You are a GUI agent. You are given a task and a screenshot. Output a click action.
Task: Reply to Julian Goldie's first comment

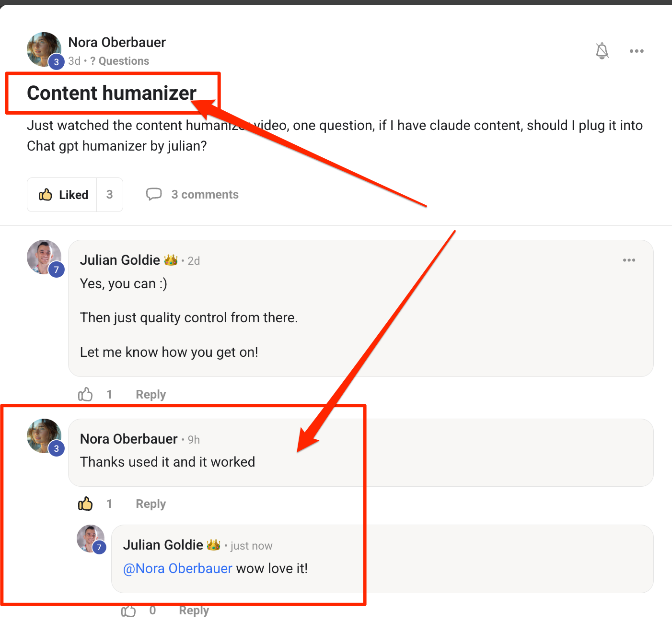point(151,395)
